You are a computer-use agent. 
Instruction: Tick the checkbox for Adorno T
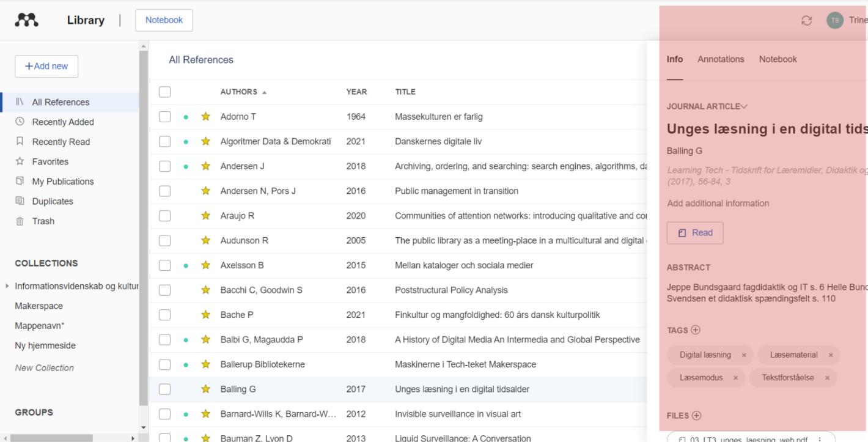pyautogui.click(x=164, y=116)
